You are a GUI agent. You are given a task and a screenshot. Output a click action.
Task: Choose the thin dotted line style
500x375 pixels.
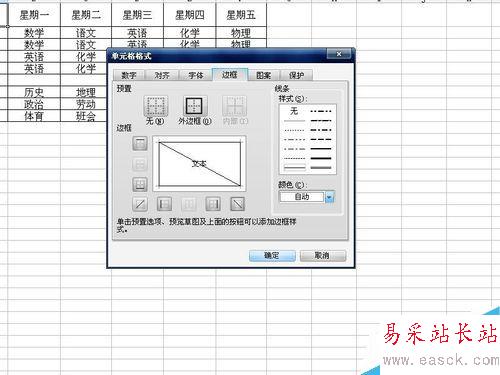point(294,130)
